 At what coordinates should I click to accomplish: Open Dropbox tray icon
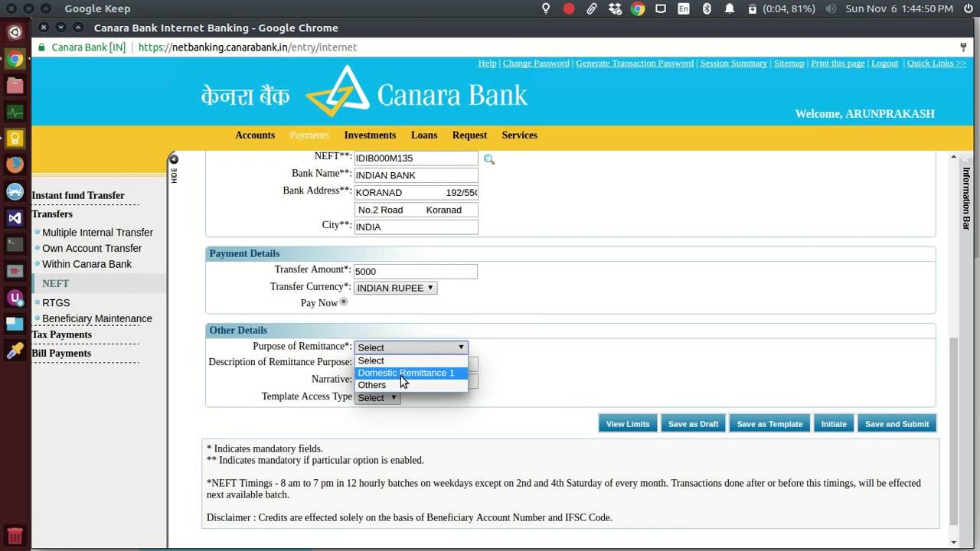615,8
